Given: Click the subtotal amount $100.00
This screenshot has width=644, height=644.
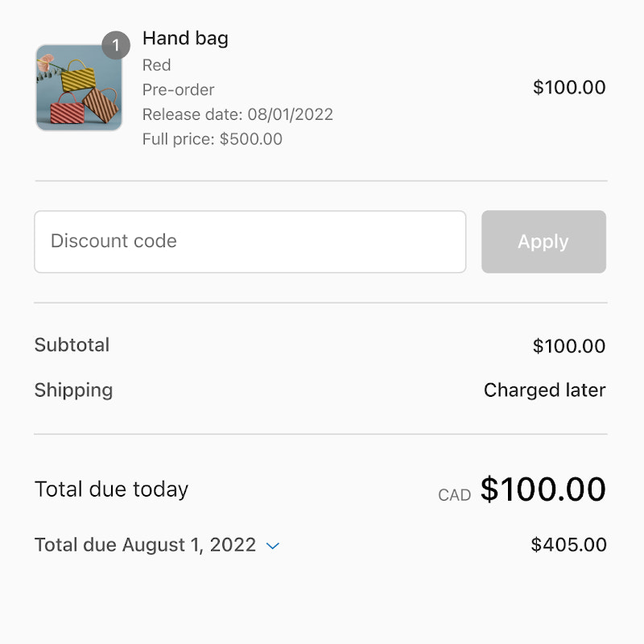Looking at the screenshot, I should pyautogui.click(x=569, y=346).
